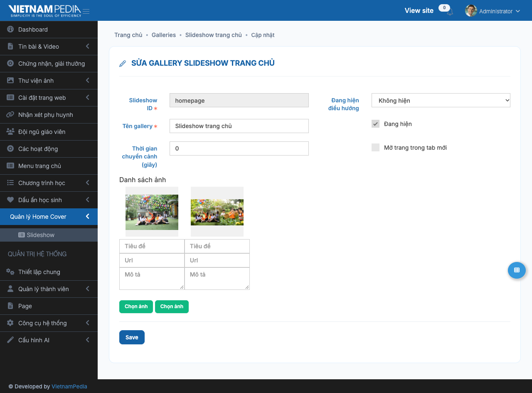Open the Đang hiện điều hướng dropdown
This screenshot has height=393, width=532.
pos(441,100)
